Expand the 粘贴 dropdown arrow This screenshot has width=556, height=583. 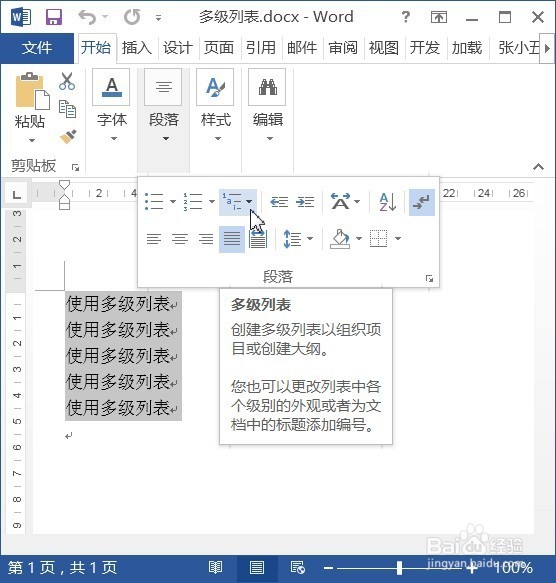(x=32, y=140)
